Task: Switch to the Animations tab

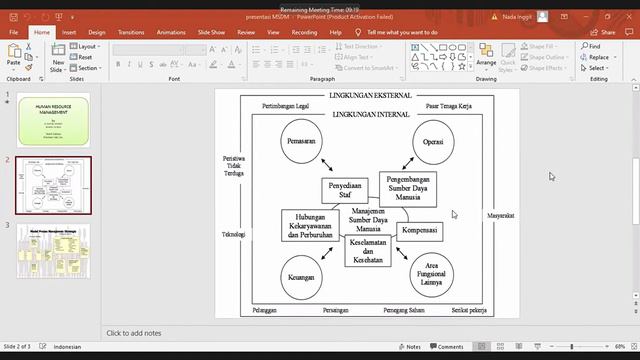Action: tap(171, 32)
